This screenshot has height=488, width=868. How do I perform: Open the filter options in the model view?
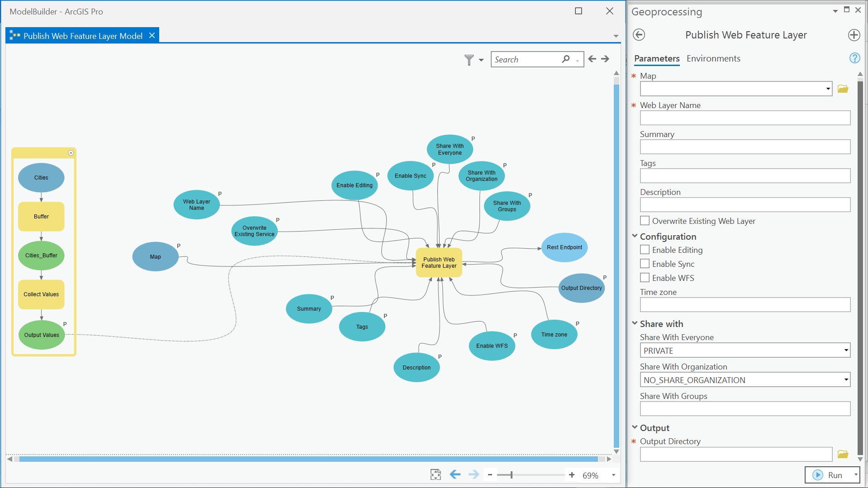pos(469,59)
